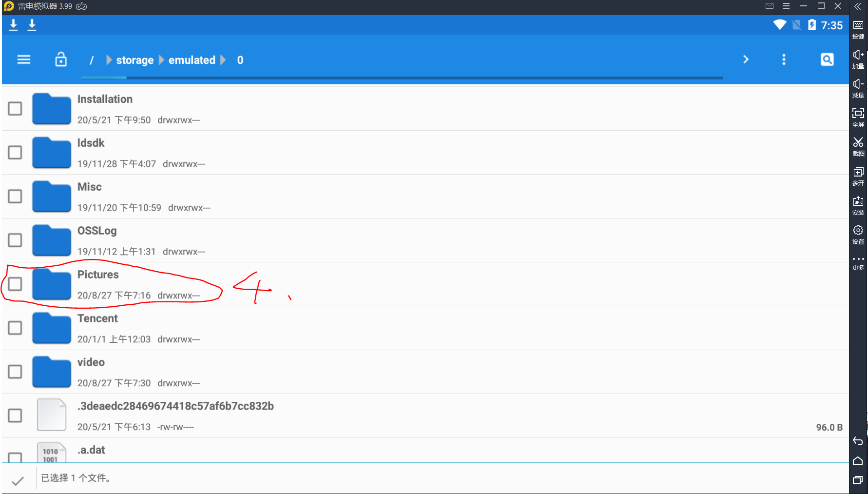Select the Installation folder checkbox
This screenshot has height=494, width=868.
pos(15,108)
